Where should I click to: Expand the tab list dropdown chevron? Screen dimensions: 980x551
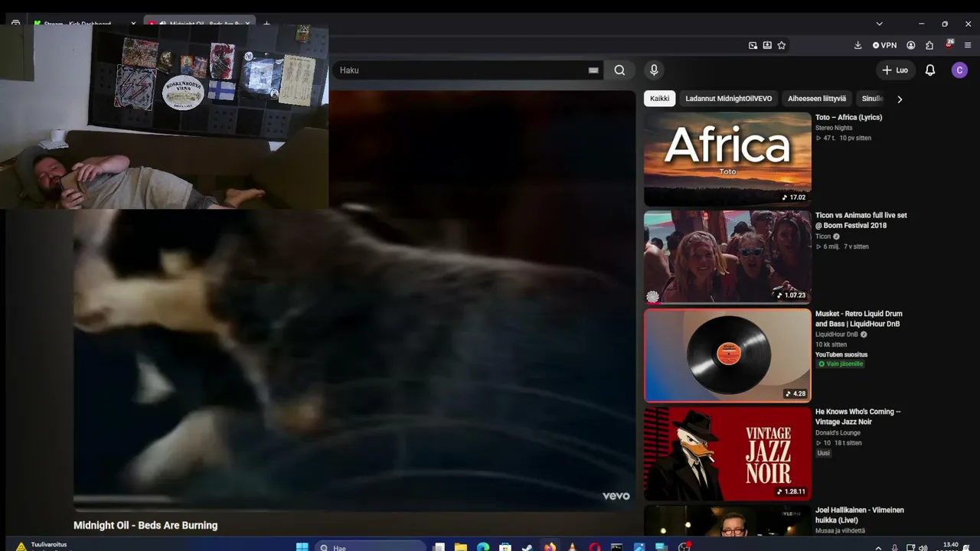point(879,24)
